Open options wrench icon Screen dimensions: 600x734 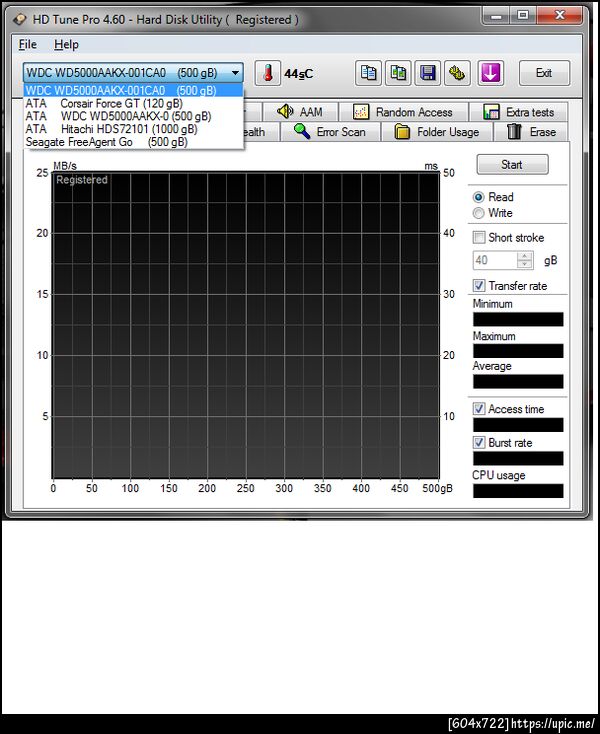(x=457, y=73)
